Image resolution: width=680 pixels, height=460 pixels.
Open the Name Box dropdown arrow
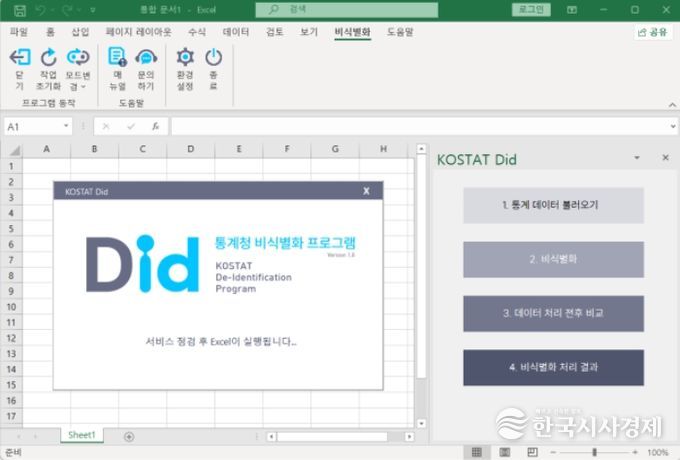tap(67, 127)
